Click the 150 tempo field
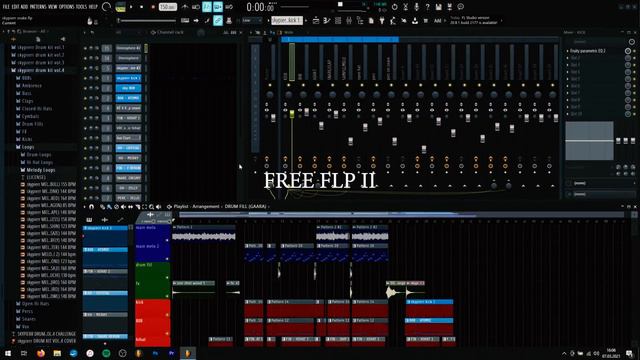Screen dimensions: 640x360 point(167,7)
